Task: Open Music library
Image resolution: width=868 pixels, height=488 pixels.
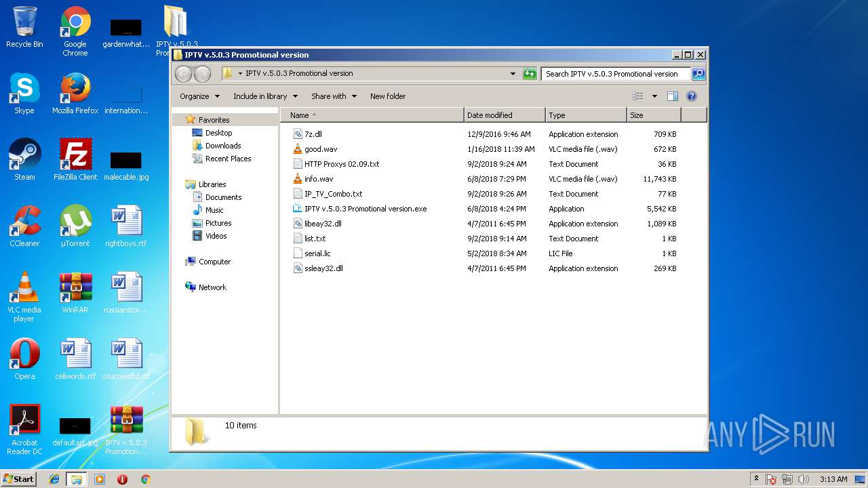Action: coord(214,210)
